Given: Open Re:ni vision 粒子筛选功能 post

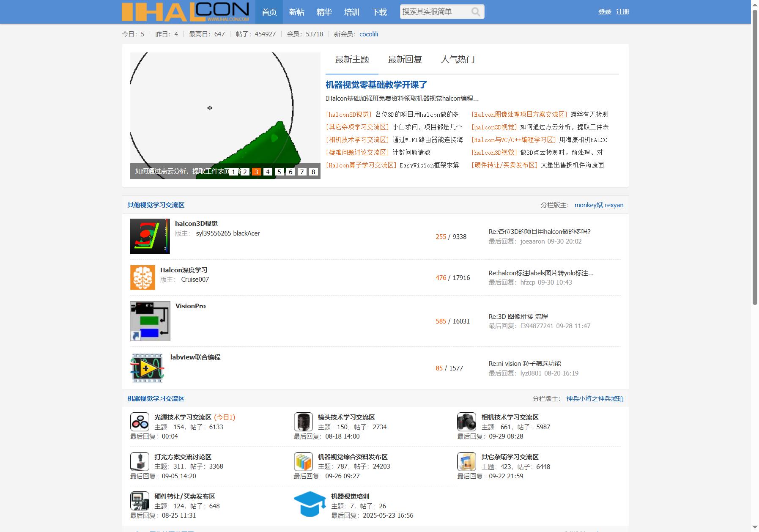Looking at the screenshot, I should 525,363.
